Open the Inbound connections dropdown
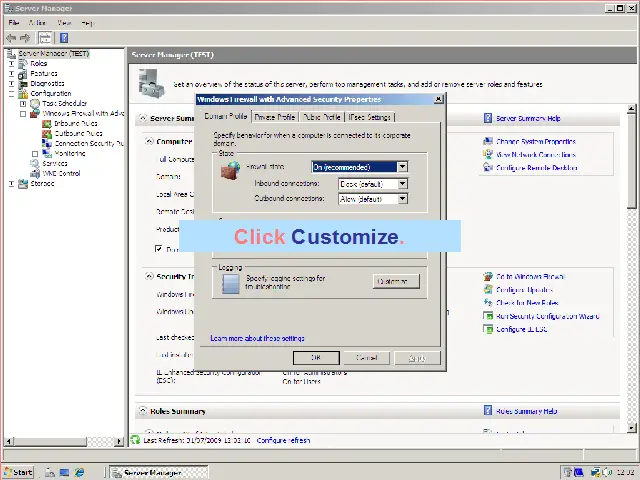 [402, 184]
